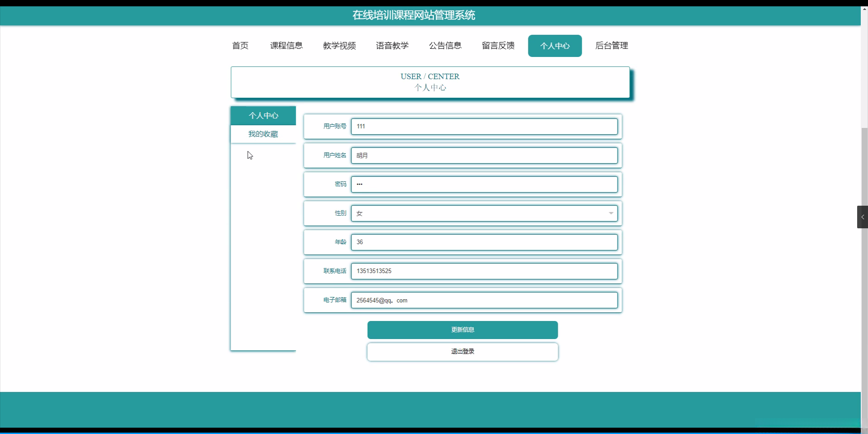
Task: Open the 留言反馈 navigation menu item
Action: tap(498, 46)
